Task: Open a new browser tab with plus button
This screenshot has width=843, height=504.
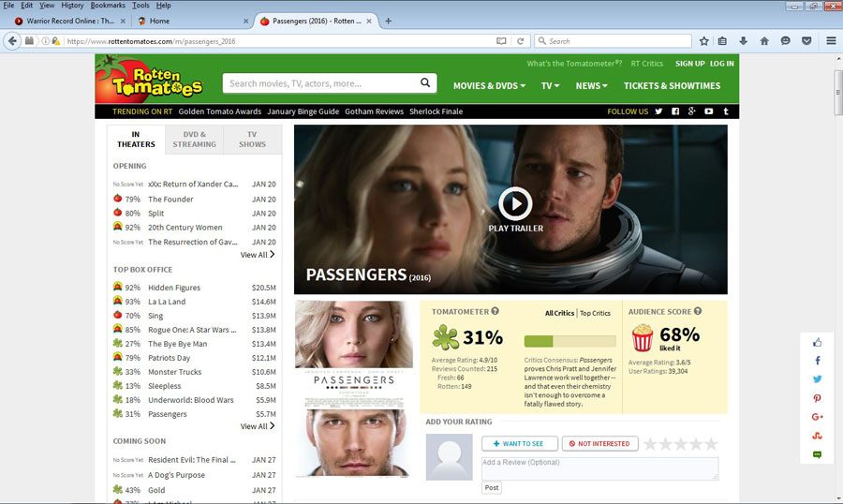Action: point(388,21)
